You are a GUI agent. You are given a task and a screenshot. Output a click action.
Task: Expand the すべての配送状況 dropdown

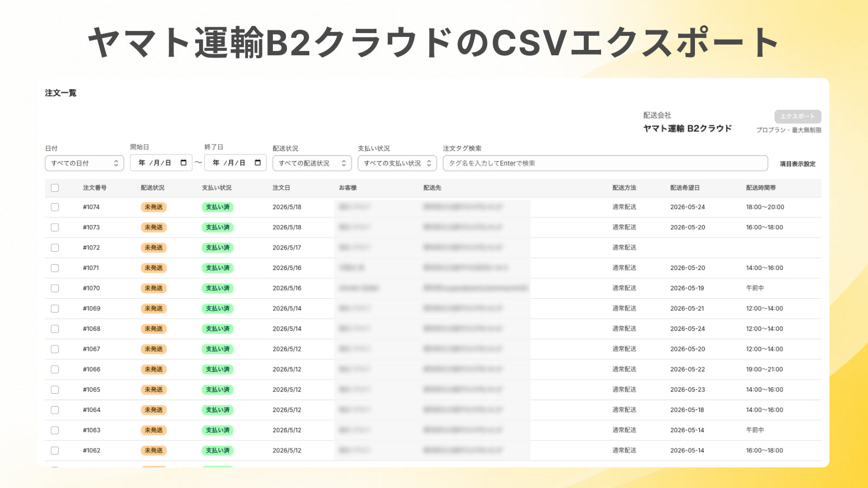pos(312,163)
